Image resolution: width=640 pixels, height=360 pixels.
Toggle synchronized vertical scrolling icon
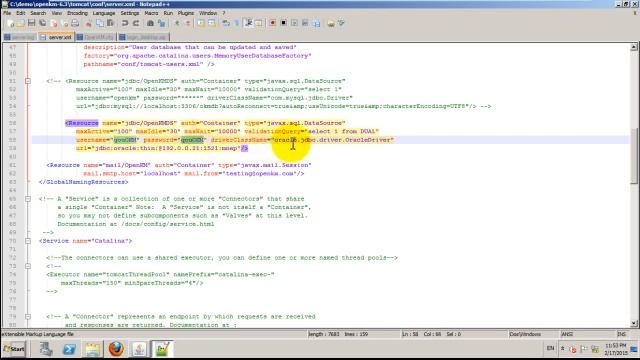[x=201, y=23]
